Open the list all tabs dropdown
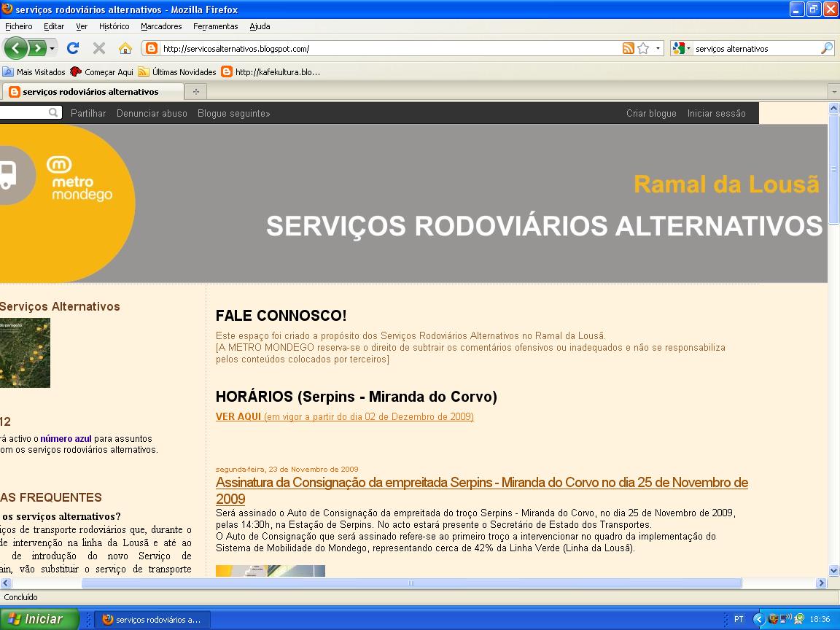 point(833,92)
